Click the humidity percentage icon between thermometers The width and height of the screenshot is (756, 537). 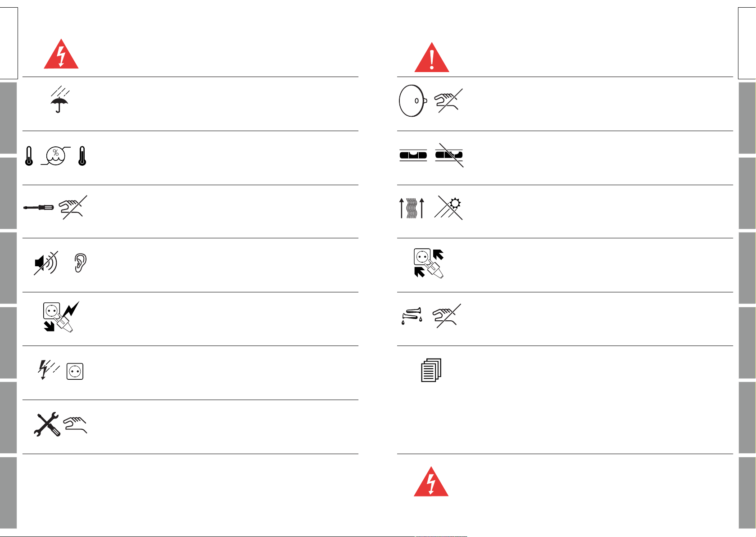(x=55, y=156)
